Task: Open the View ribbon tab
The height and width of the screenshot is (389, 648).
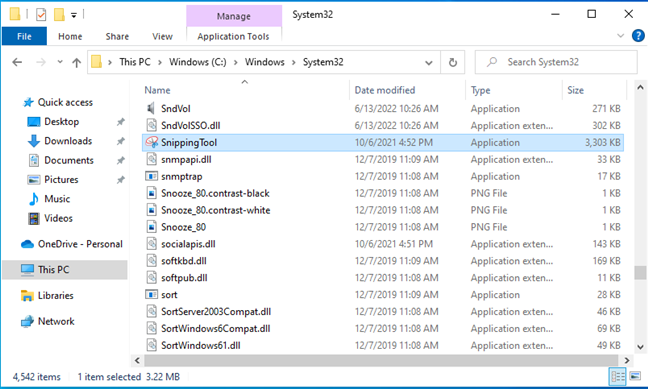Action: click(x=162, y=36)
